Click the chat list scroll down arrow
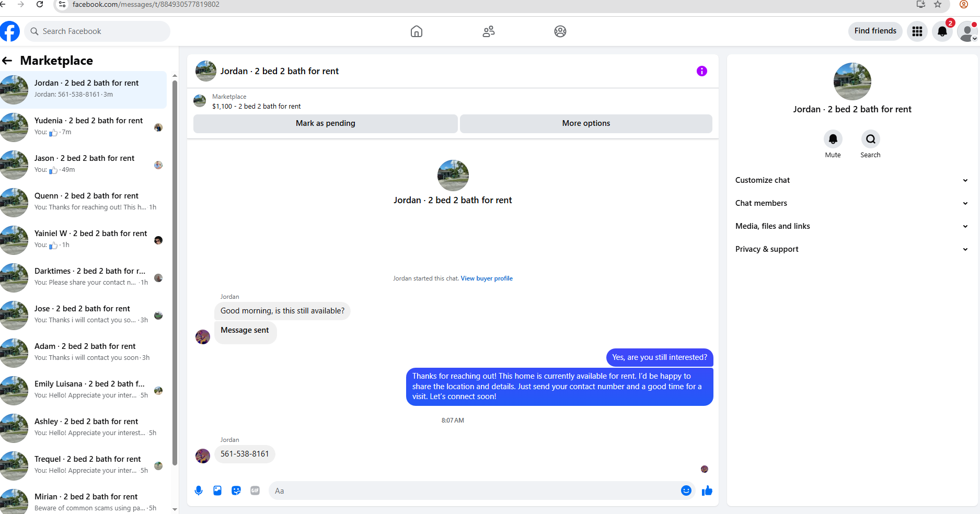980x514 pixels. coord(175,509)
